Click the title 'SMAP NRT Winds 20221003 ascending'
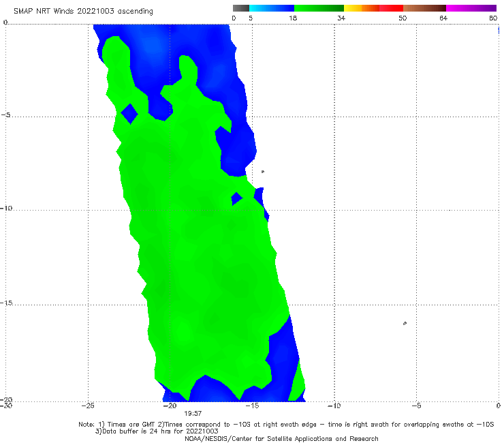This screenshot has height=443, width=504. pyautogui.click(x=83, y=11)
